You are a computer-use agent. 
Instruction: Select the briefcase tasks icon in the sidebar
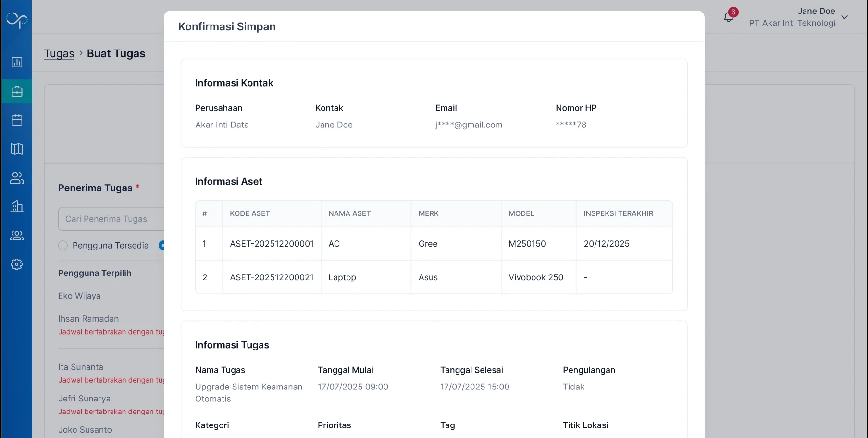click(17, 91)
